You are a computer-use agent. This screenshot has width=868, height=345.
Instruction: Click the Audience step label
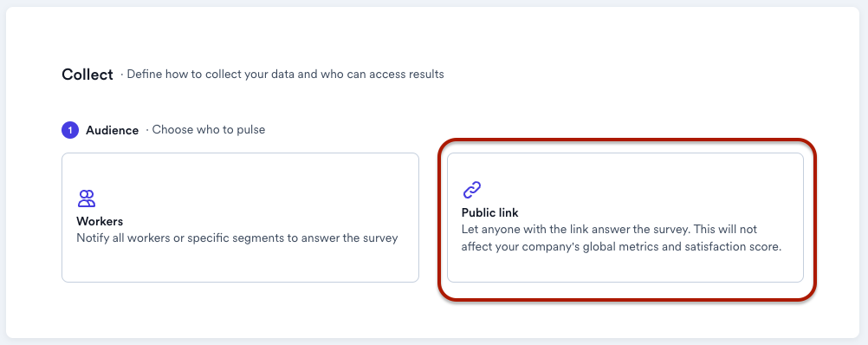coord(113,130)
